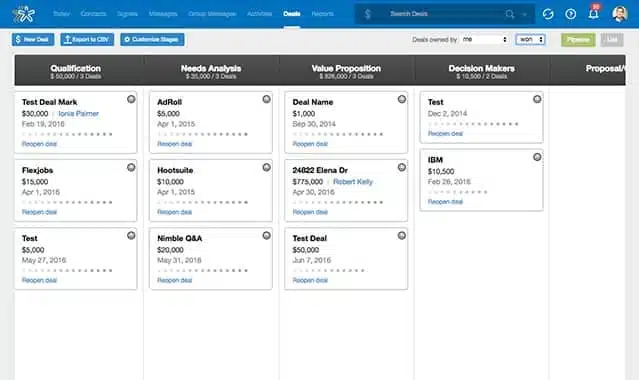Click circle icon on Flexjobs card
The width and height of the screenshot is (639, 380).
pyautogui.click(x=131, y=167)
